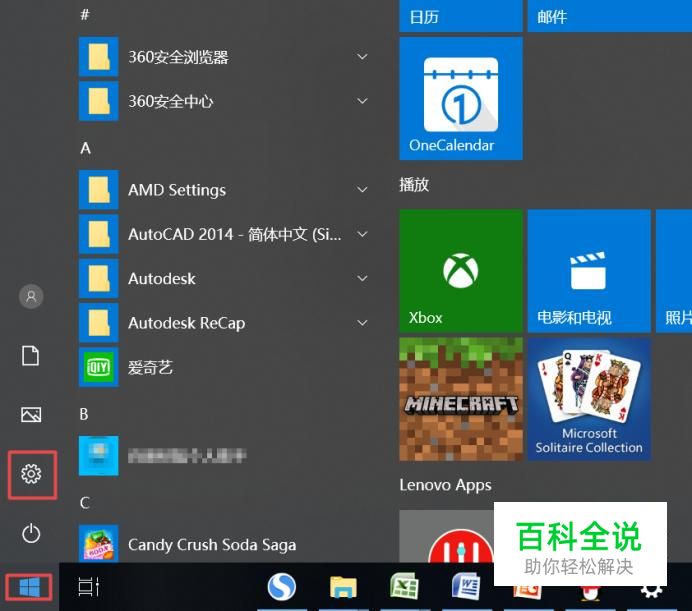Open File Explorer from taskbar
The image size is (692, 611).
[x=343, y=588]
